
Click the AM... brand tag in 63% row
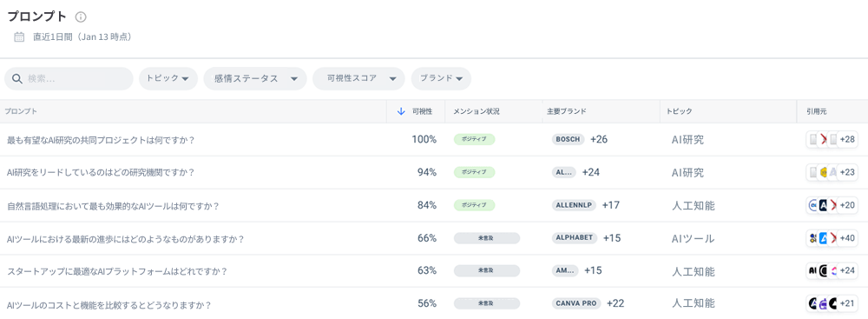click(565, 270)
